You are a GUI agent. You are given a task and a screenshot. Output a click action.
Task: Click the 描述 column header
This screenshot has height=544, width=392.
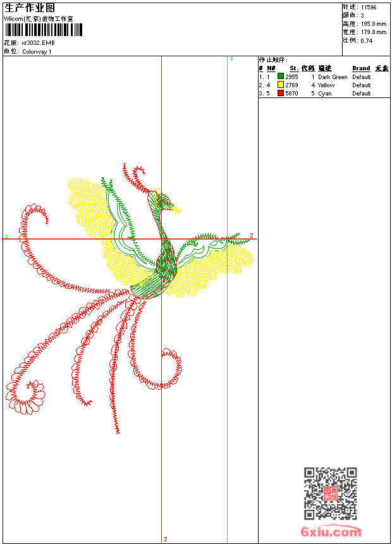pyautogui.click(x=325, y=68)
